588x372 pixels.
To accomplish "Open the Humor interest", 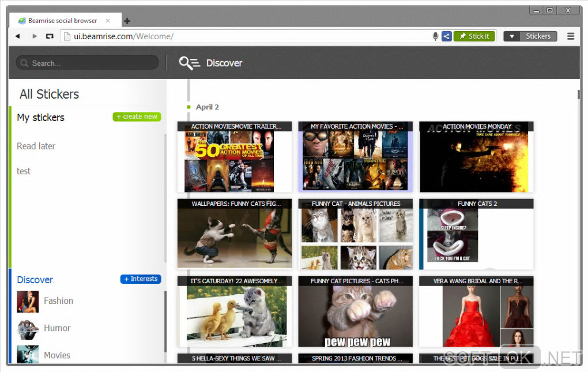I will click(57, 328).
